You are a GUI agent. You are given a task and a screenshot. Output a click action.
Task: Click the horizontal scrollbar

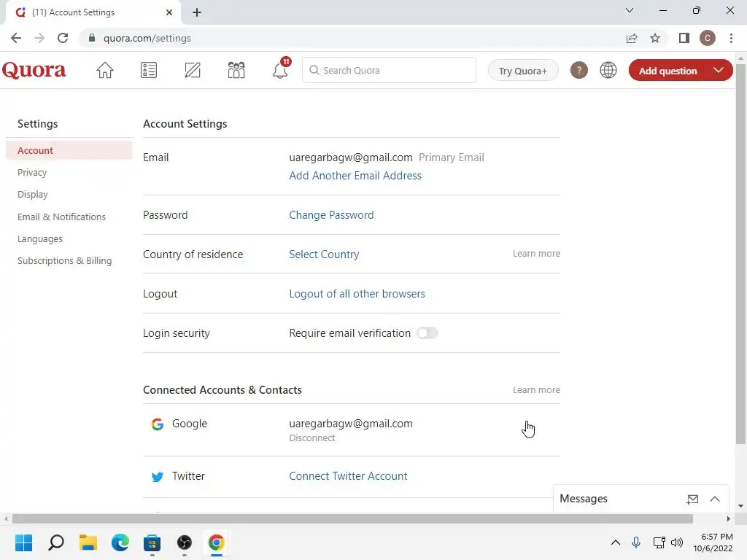click(352, 518)
